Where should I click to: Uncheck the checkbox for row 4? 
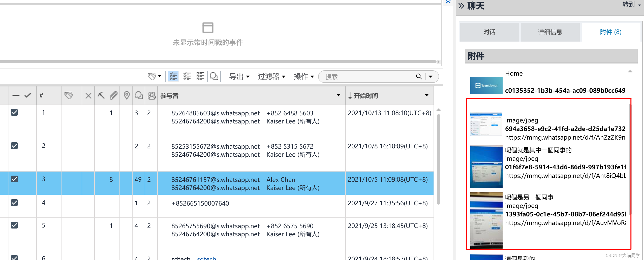pyautogui.click(x=14, y=203)
